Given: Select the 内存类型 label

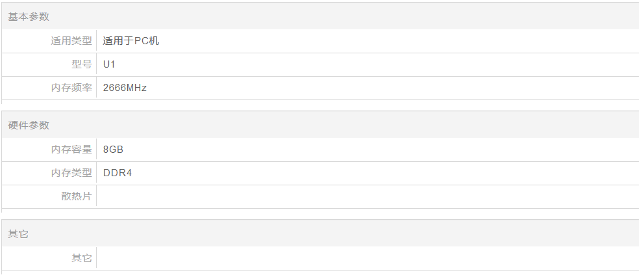Looking at the screenshot, I should [71, 173].
